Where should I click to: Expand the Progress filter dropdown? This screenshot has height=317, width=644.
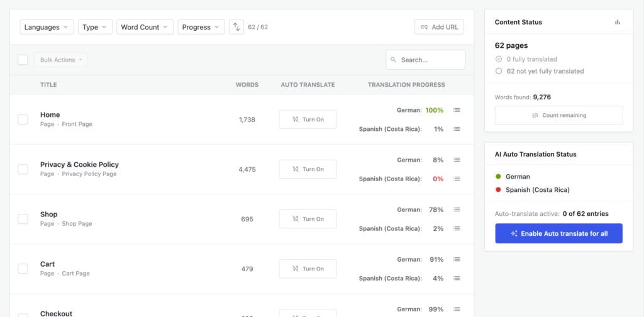pos(201,27)
